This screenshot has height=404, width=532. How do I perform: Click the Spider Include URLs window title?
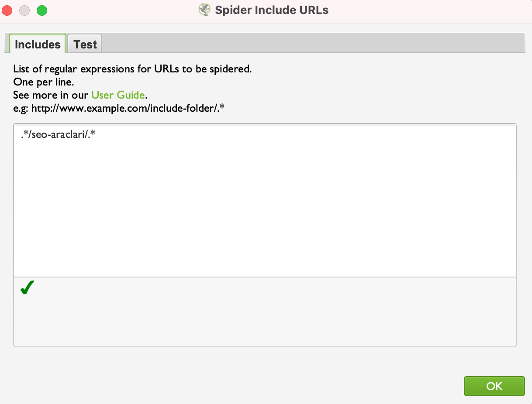click(x=272, y=10)
